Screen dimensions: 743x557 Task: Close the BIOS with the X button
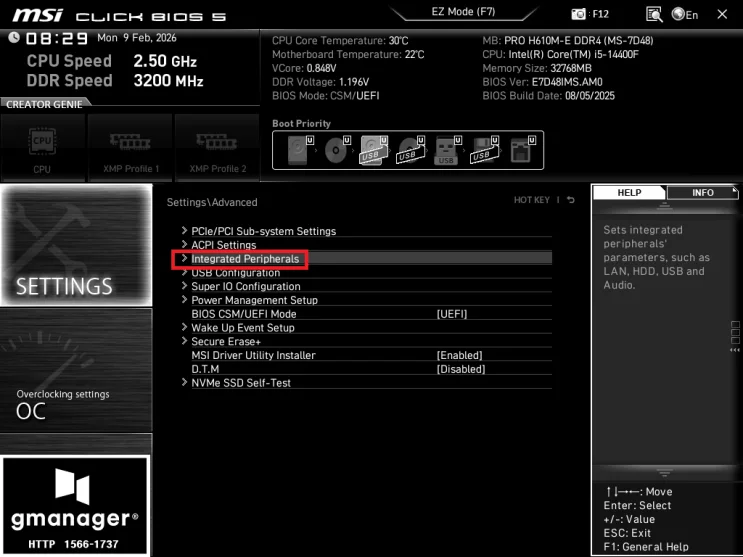click(722, 14)
